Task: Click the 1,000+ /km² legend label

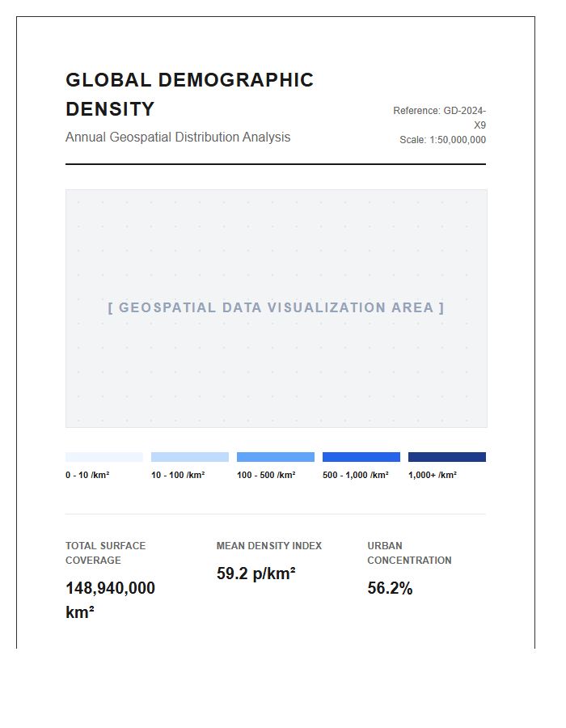Action: coord(433,475)
